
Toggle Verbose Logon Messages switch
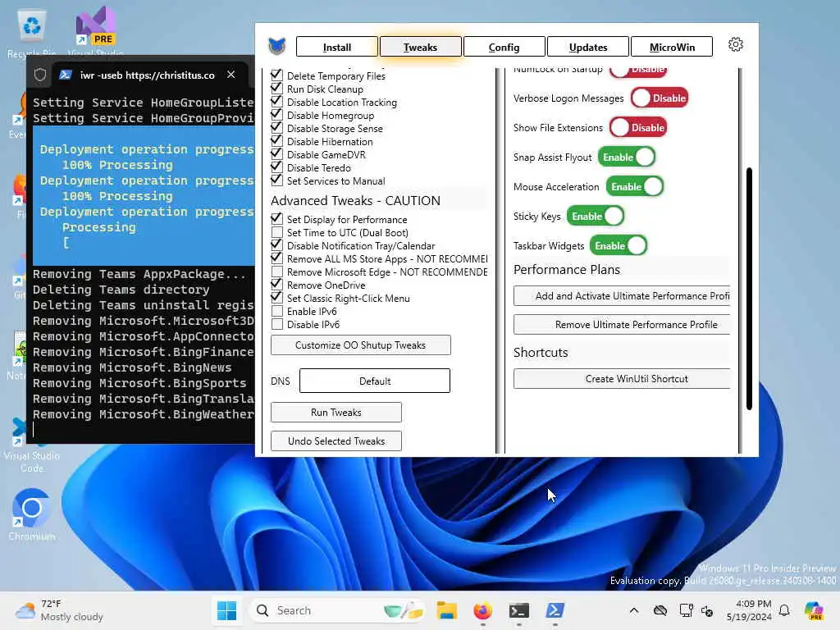coord(659,98)
